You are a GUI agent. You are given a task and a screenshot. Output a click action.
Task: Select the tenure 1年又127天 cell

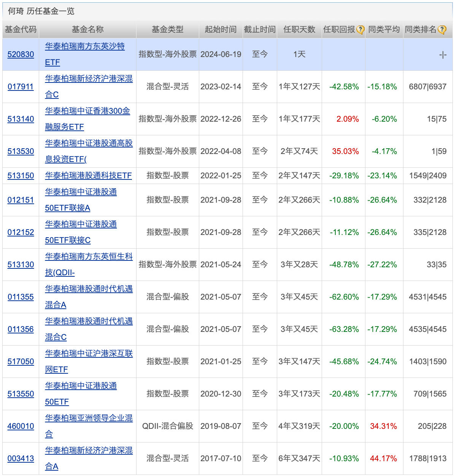[299, 87]
